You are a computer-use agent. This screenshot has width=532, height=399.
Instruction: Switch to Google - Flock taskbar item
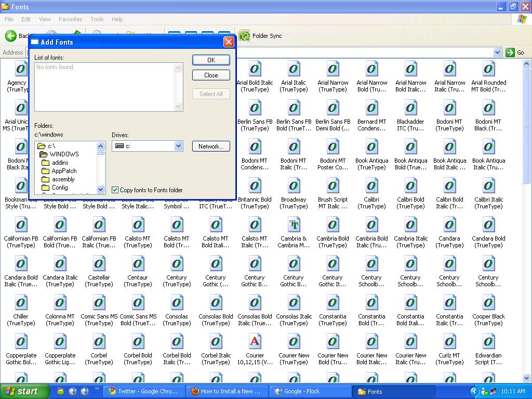311,391
